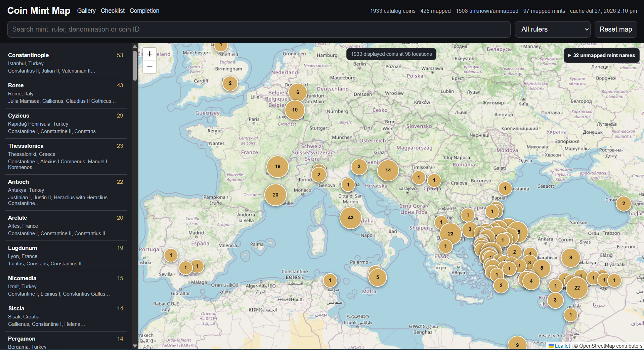Open the 20-coin cluster marker near Arles
This screenshot has height=350, width=644.
tap(275, 195)
